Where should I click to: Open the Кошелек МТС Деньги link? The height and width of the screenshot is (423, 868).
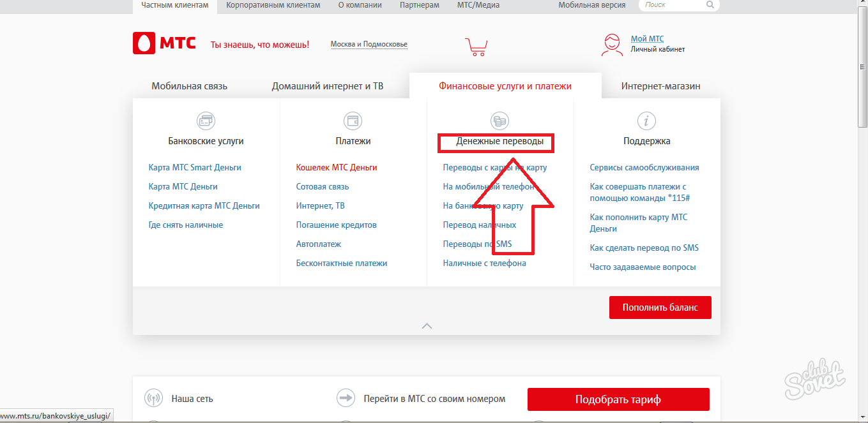pyautogui.click(x=337, y=168)
